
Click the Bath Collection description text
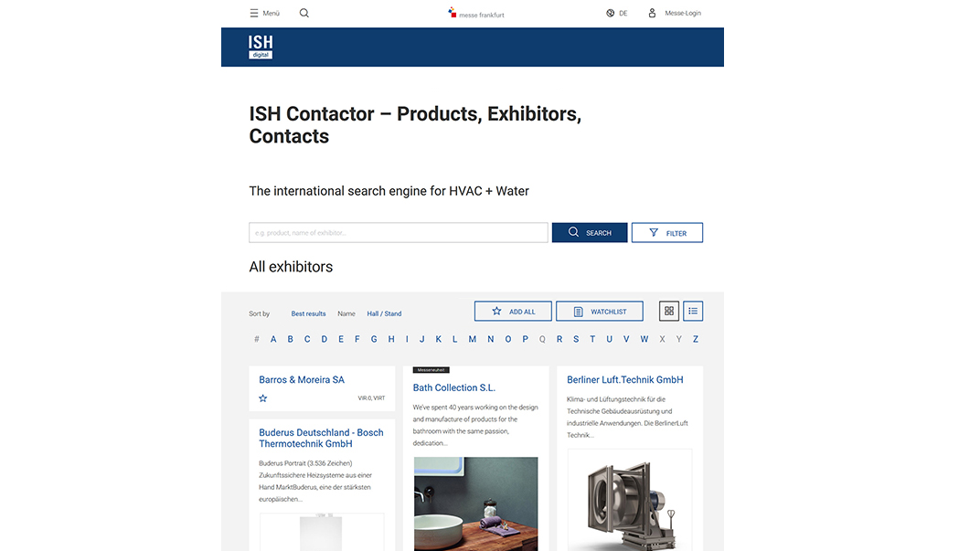point(475,425)
